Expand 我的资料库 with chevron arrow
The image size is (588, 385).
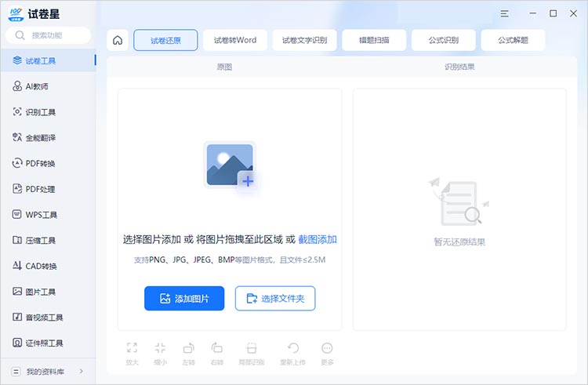(82, 371)
